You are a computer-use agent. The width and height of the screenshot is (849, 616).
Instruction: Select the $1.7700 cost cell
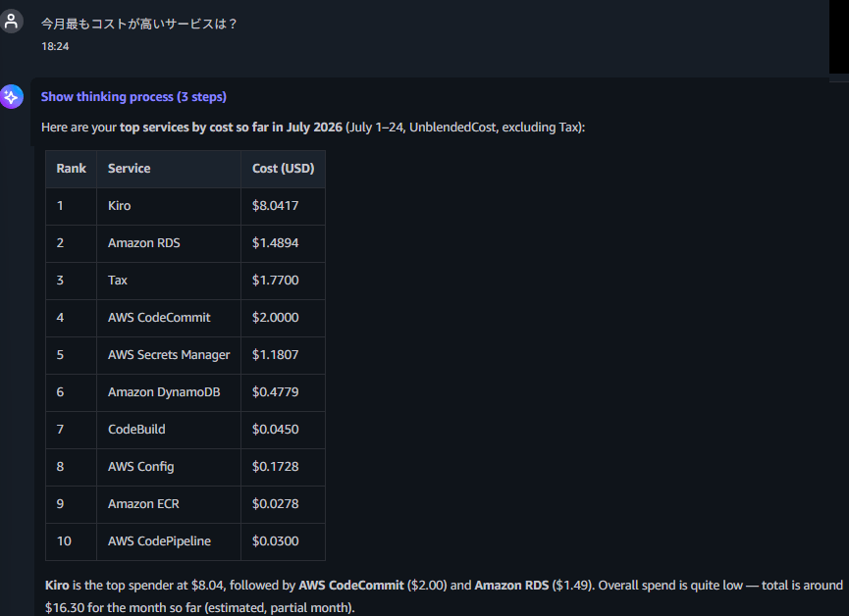click(x=283, y=281)
